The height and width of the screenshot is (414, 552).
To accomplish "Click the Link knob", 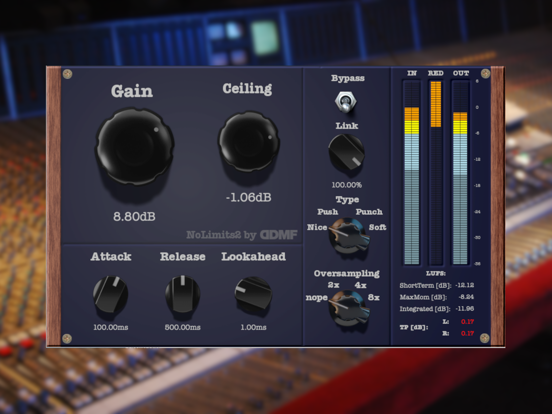I will pos(346,153).
